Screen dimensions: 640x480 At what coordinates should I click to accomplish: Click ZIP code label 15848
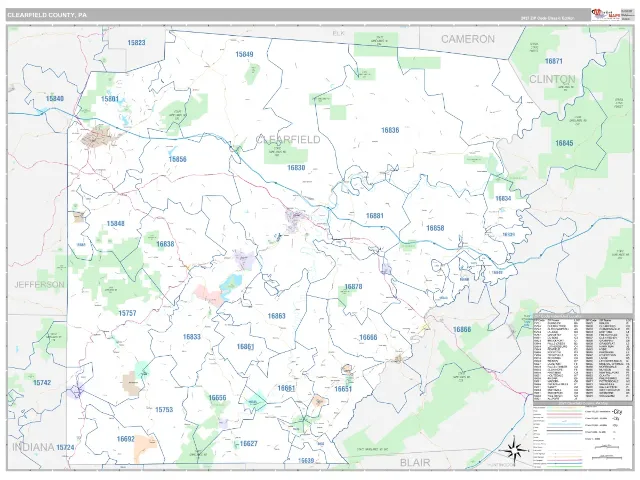pyautogui.click(x=116, y=224)
